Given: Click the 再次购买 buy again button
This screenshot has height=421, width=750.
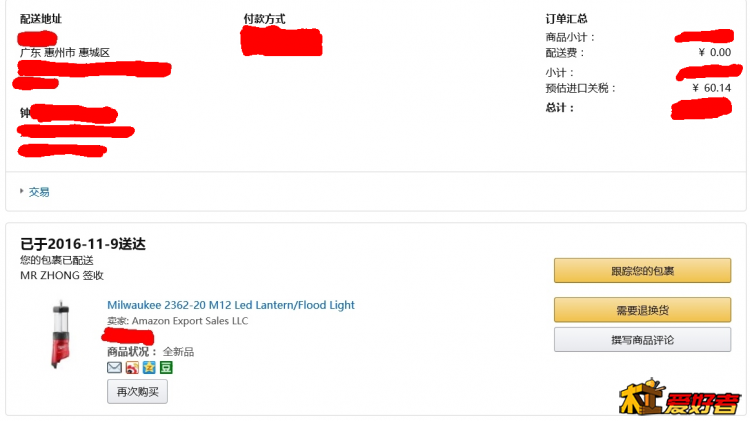Looking at the screenshot, I should [x=137, y=392].
